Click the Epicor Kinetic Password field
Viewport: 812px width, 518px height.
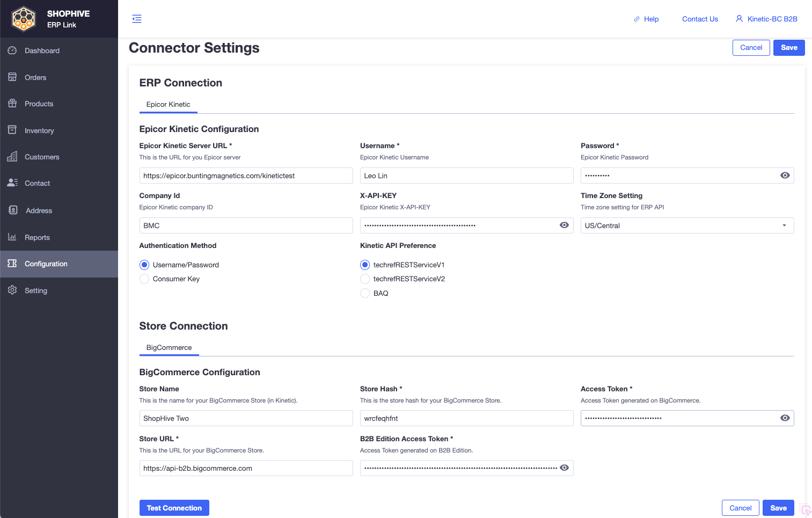(687, 176)
